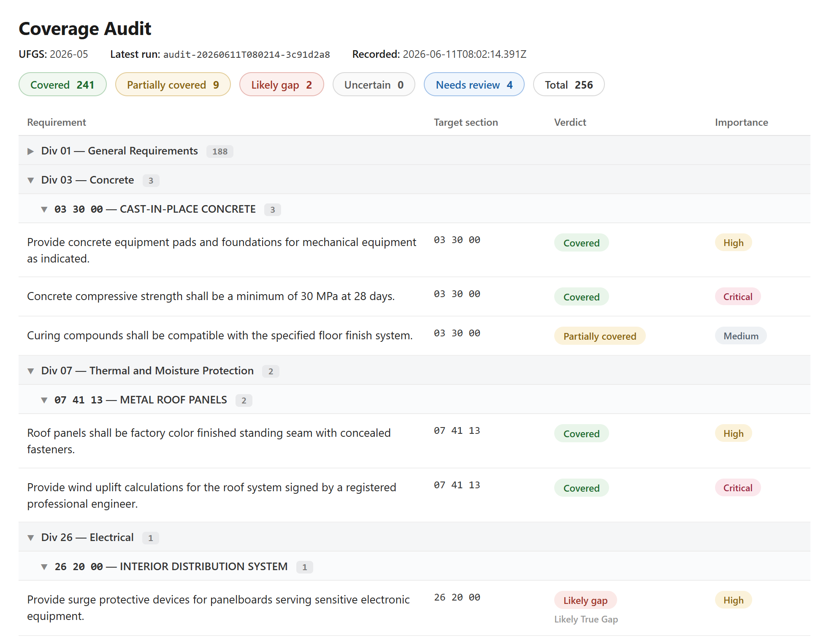This screenshot has width=829, height=644.
Task: Click Covered badge on wind uplift row
Action: pyautogui.click(x=581, y=488)
